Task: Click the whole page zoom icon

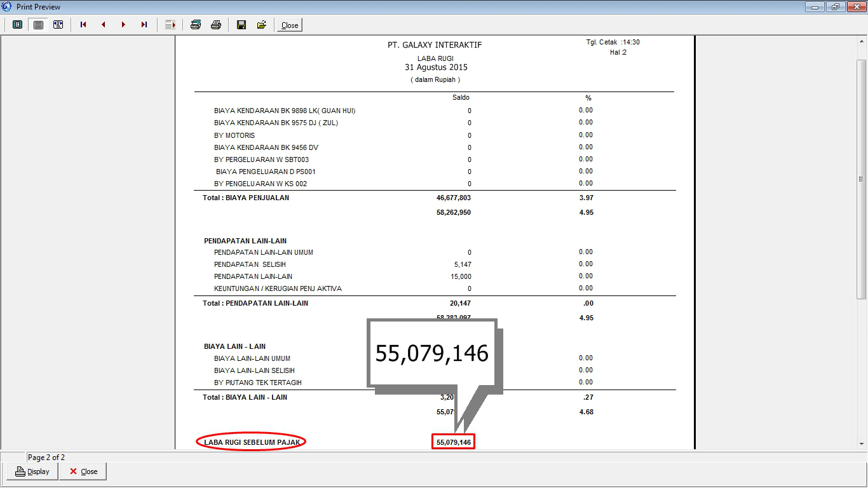Action: tap(18, 25)
